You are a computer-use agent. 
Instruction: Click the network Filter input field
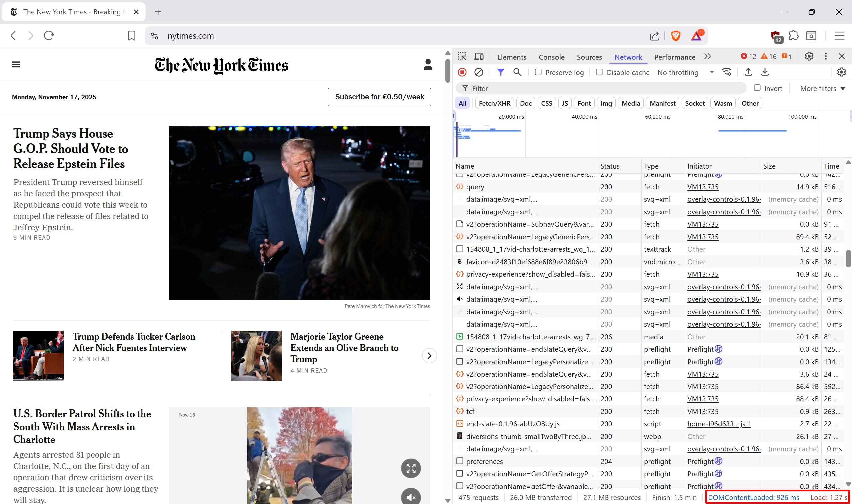[x=601, y=88]
